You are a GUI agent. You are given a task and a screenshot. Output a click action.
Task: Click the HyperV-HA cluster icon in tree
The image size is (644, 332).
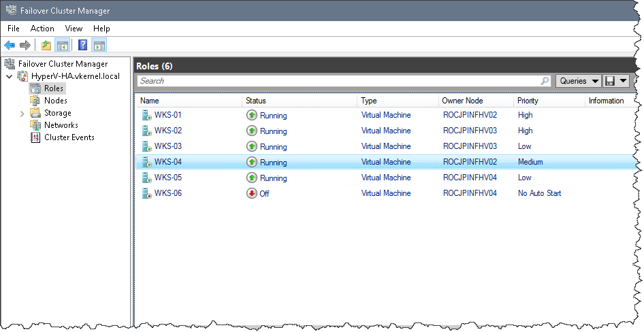[22, 76]
